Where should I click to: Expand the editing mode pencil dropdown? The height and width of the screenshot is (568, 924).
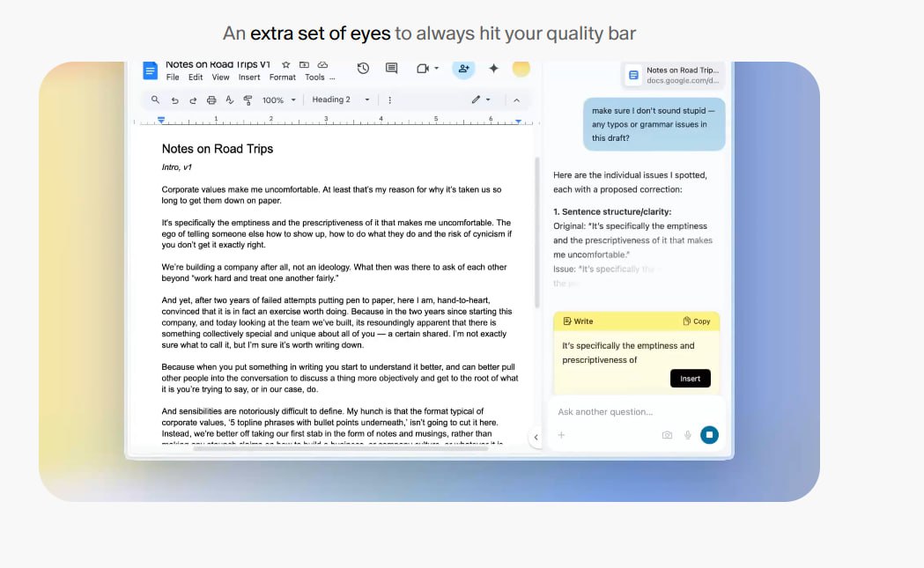coord(481,100)
